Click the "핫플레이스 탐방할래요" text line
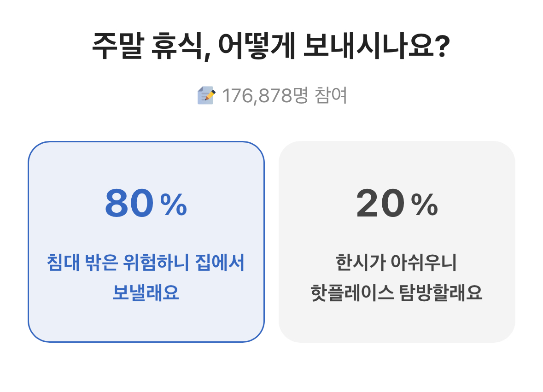Image resolution: width=543 pixels, height=392 pixels. 397,293
